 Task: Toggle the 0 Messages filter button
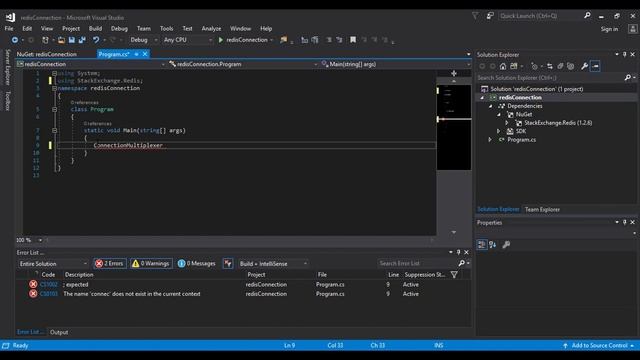click(197, 264)
